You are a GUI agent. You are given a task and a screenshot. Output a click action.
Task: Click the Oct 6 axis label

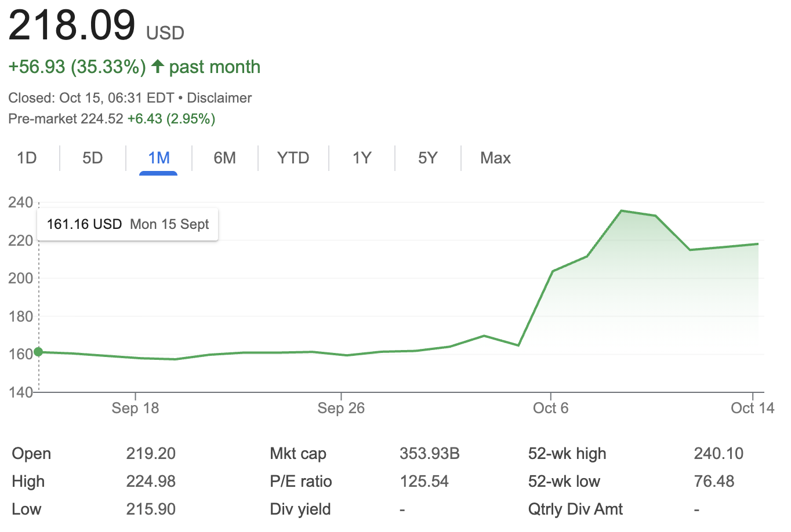point(550,408)
